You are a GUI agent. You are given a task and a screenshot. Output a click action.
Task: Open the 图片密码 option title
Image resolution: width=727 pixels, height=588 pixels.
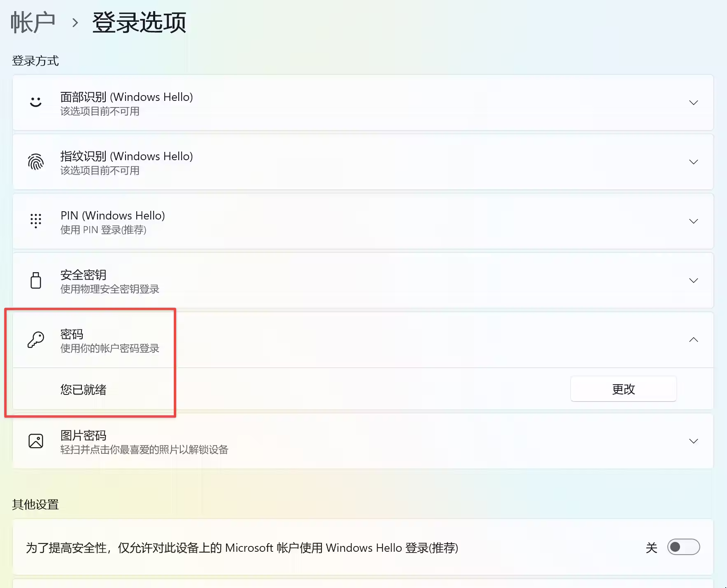[84, 435]
